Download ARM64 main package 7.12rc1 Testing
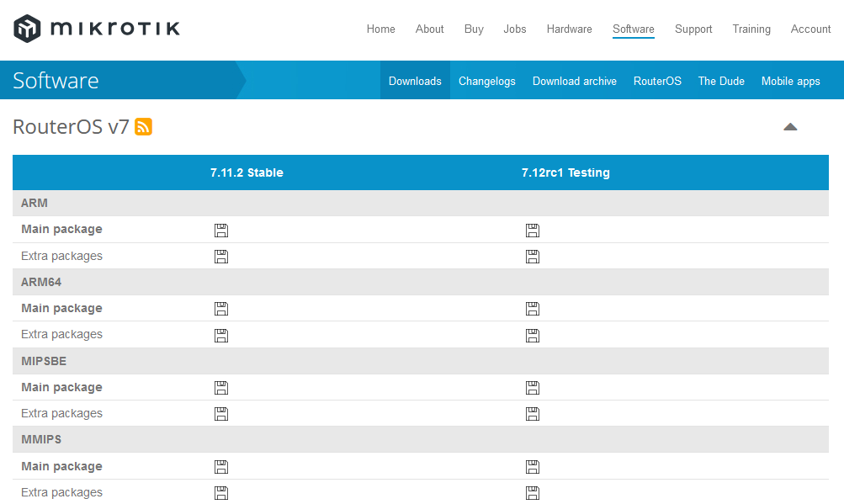844x504 pixels. pyautogui.click(x=533, y=309)
